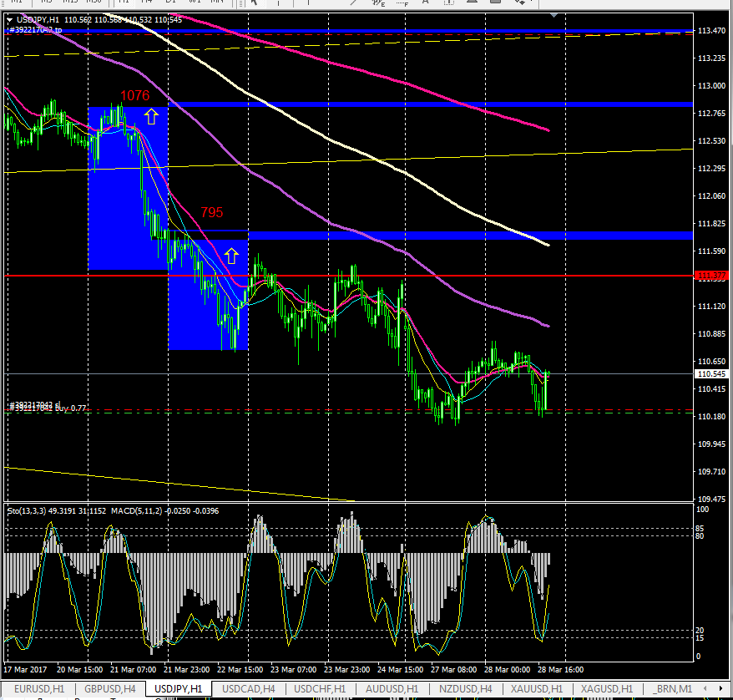
Task: Switch to the XAUUSD,H1 gold tab
Action: 537,689
